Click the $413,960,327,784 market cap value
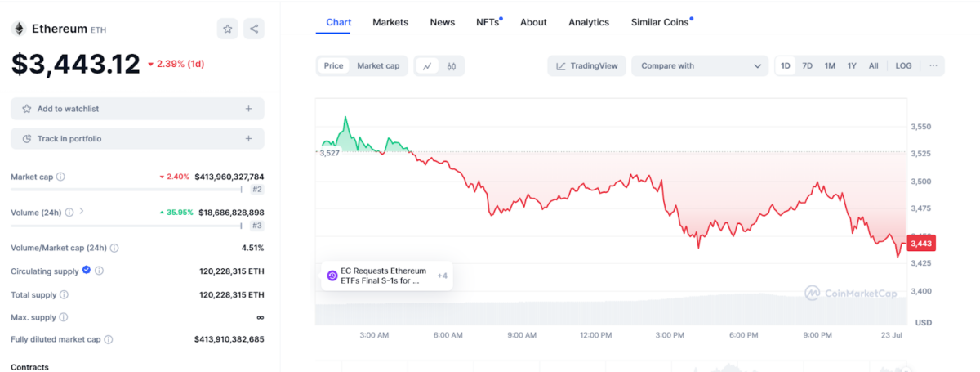Screen dimensions: 980x372 point(229,177)
